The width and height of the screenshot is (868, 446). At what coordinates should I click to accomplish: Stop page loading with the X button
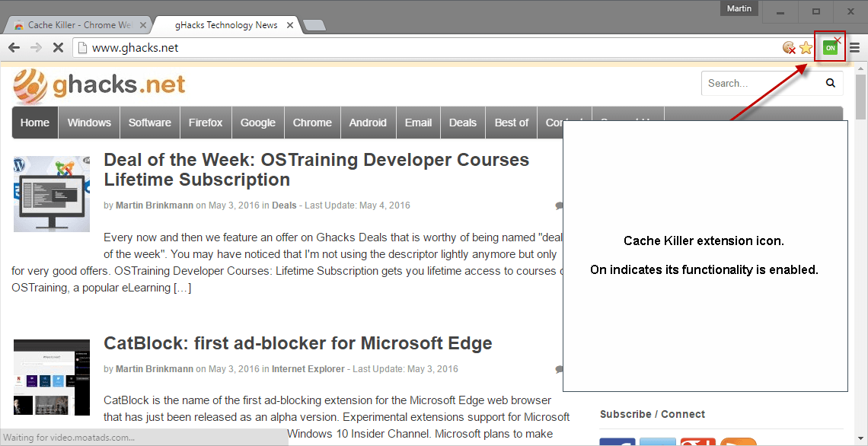(58, 48)
